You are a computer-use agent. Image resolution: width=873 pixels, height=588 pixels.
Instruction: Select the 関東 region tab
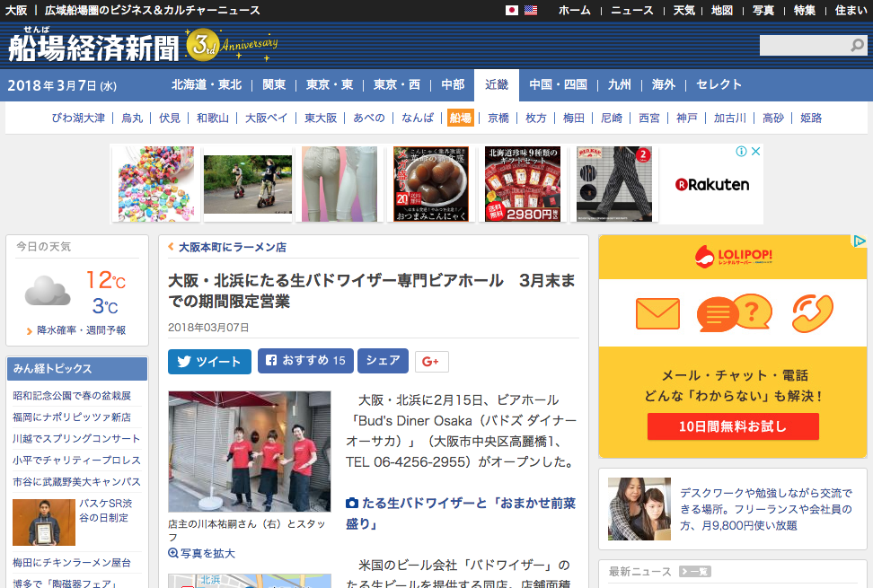(x=274, y=84)
